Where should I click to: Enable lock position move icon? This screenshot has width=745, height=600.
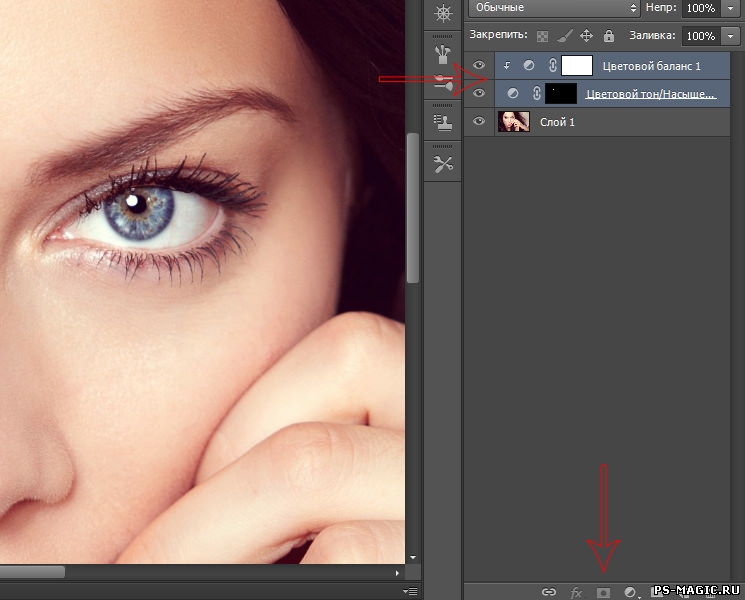click(x=586, y=36)
